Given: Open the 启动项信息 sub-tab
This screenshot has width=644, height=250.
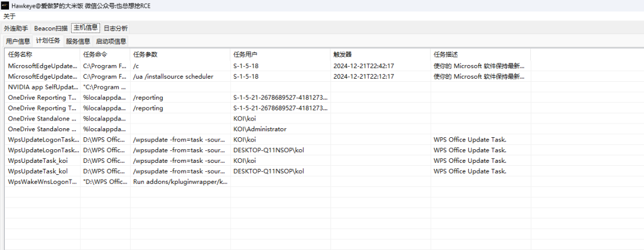Looking at the screenshot, I should pyautogui.click(x=111, y=41).
